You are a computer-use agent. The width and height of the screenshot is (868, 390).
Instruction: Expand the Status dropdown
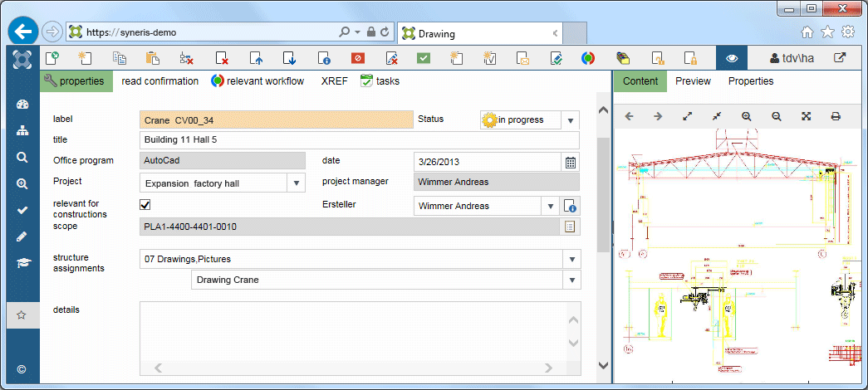[x=571, y=120]
